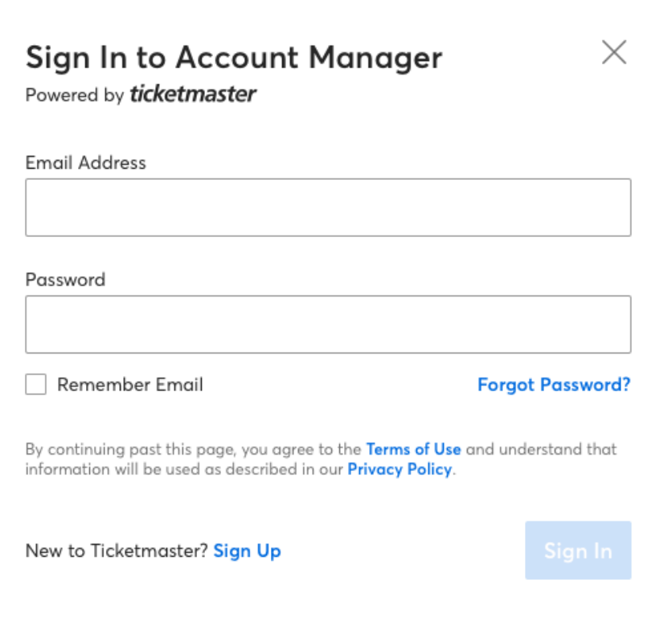Focus the Email Address input field
672x625 pixels.
[x=328, y=207]
